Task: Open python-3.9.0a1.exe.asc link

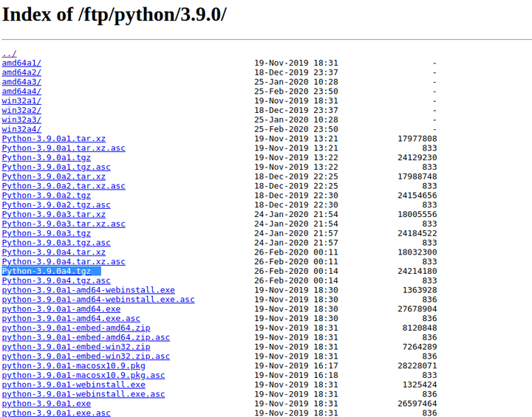Action: click(56, 413)
